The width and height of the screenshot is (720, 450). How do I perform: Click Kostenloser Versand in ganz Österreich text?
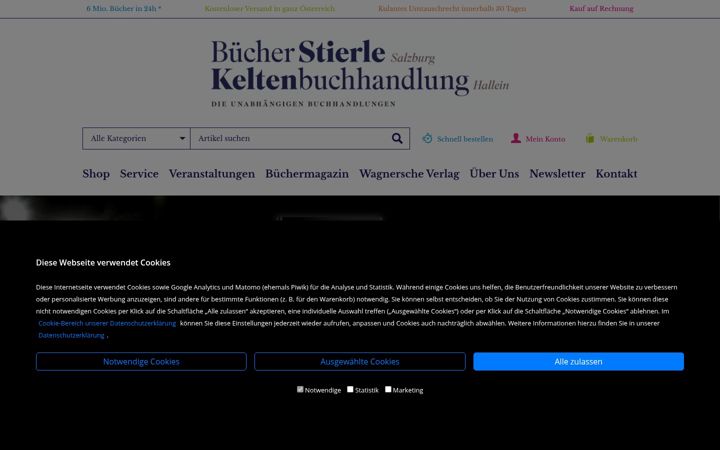[270, 8]
